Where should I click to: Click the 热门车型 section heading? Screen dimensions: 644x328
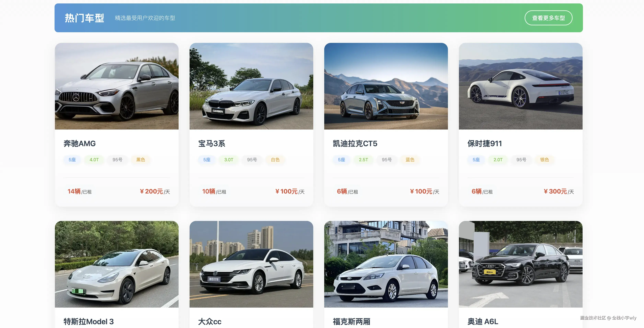tap(85, 18)
